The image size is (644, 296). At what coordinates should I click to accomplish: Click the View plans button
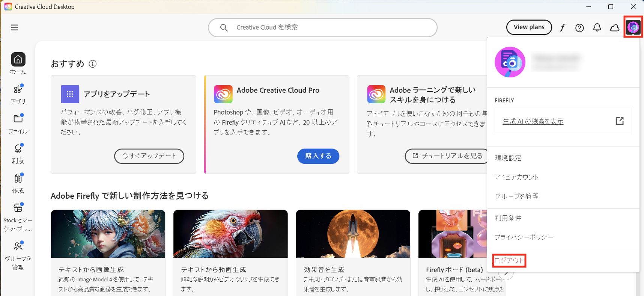(529, 27)
